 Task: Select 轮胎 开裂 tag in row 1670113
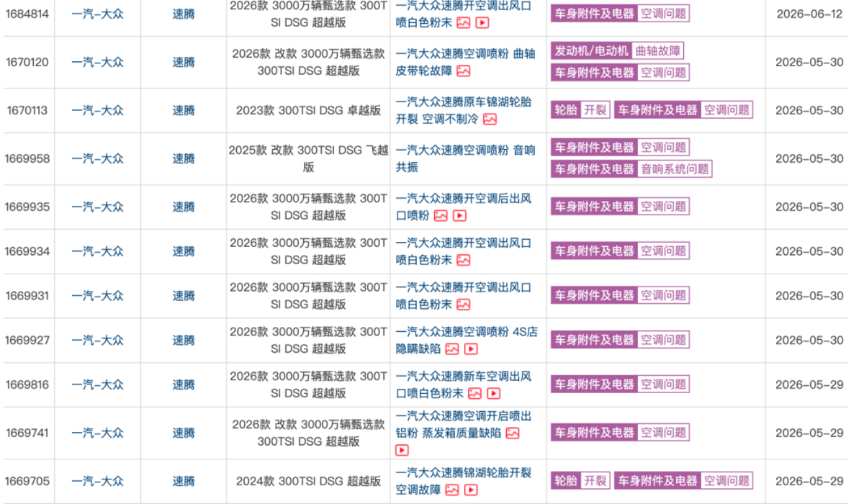[580, 110]
